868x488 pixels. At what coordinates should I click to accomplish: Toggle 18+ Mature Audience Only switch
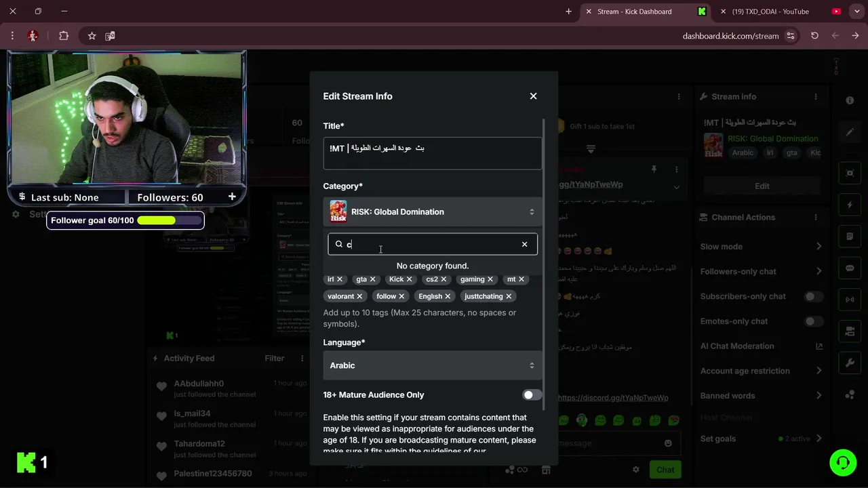tap(532, 395)
